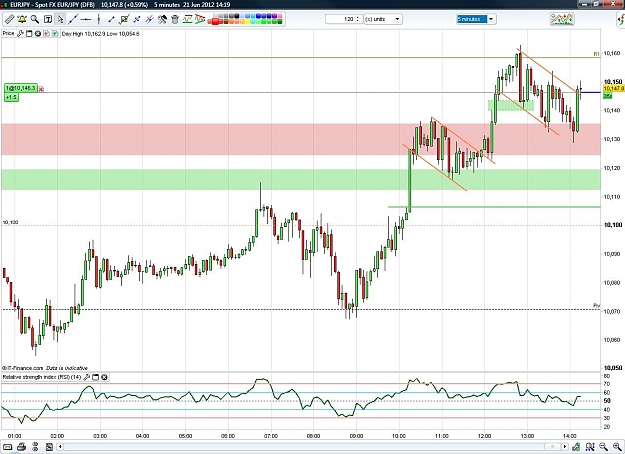The image size is (625, 454).
Task: Pick the pink color swatch
Action: pyautogui.click(x=280, y=16)
